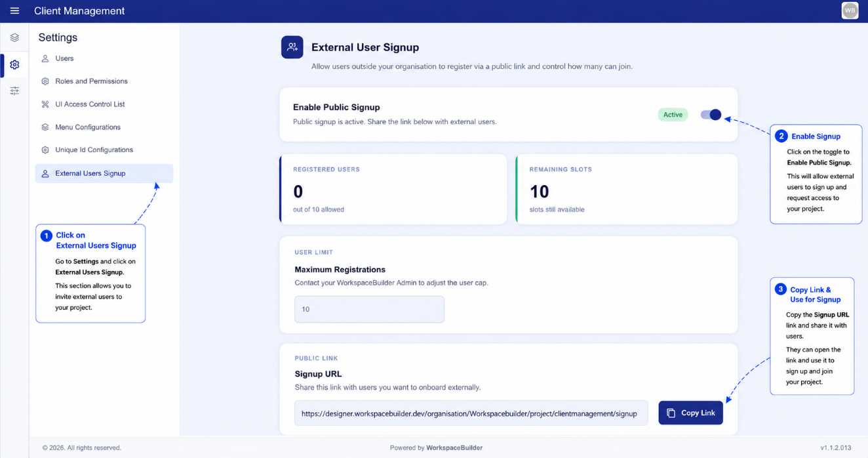Click the Maximum Registrations field showing 10
This screenshot has width=868, height=458.
(x=369, y=309)
